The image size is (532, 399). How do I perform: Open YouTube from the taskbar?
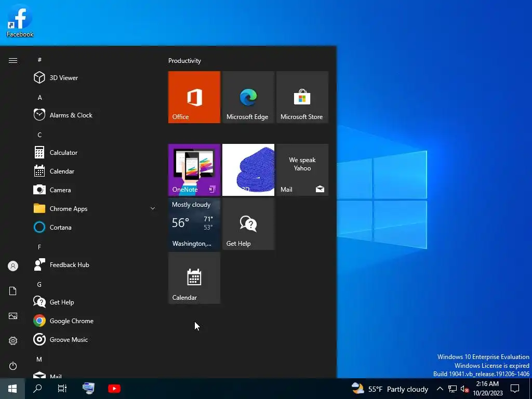[114, 389]
